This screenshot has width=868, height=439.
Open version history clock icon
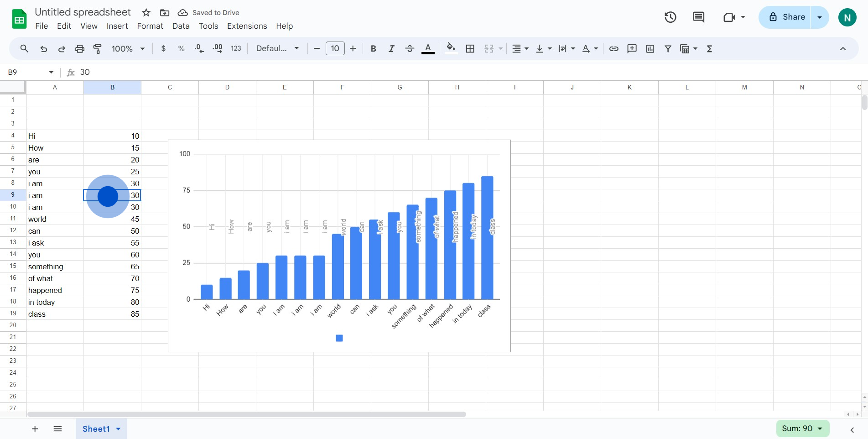tap(670, 17)
